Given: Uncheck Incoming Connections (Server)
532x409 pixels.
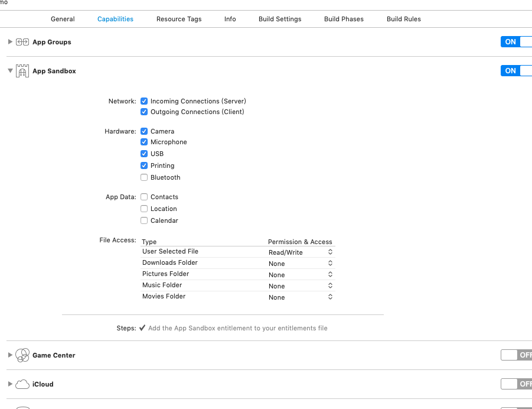Looking at the screenshot, I should pyautogui.click(x=144, y=101).
